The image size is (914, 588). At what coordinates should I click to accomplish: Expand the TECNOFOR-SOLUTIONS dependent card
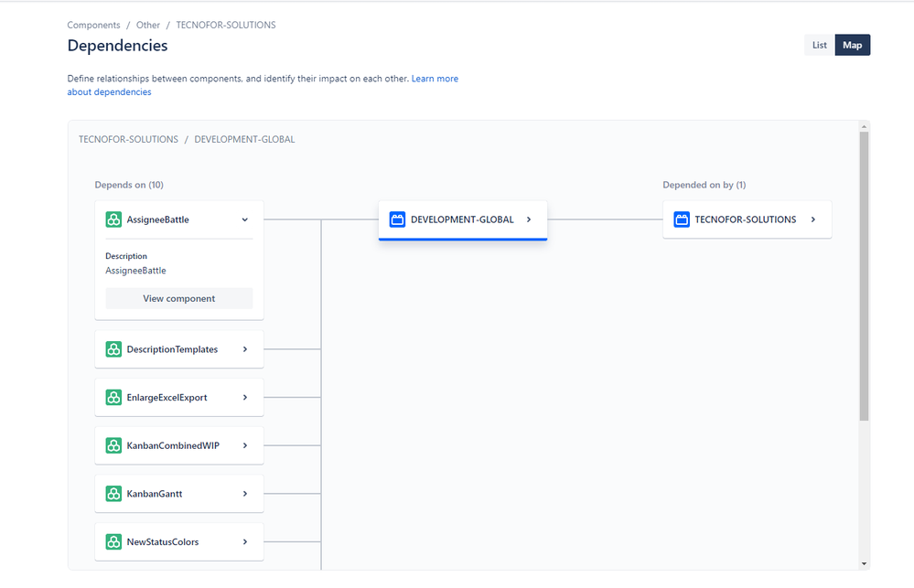pyautogui.click(x=812, y=219)
